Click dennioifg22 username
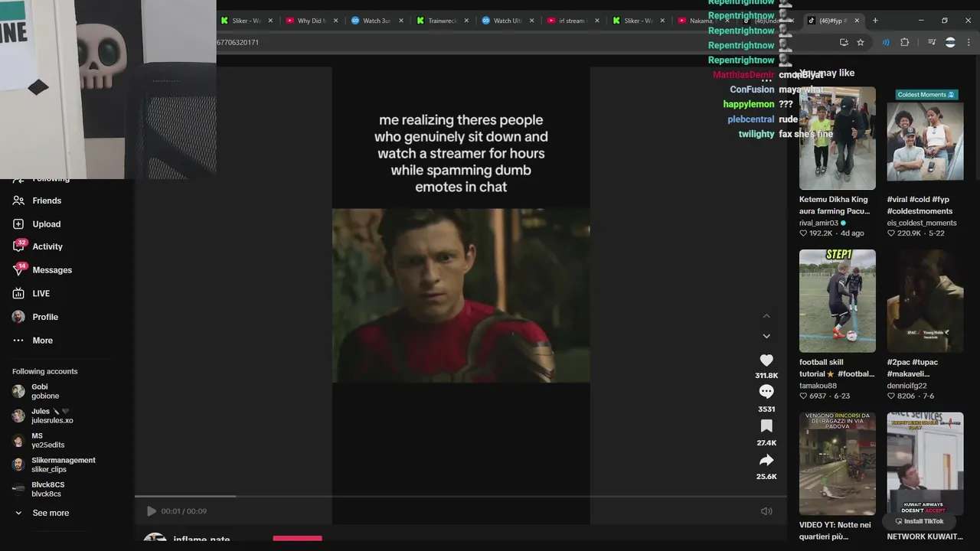 tap(907, 386)
